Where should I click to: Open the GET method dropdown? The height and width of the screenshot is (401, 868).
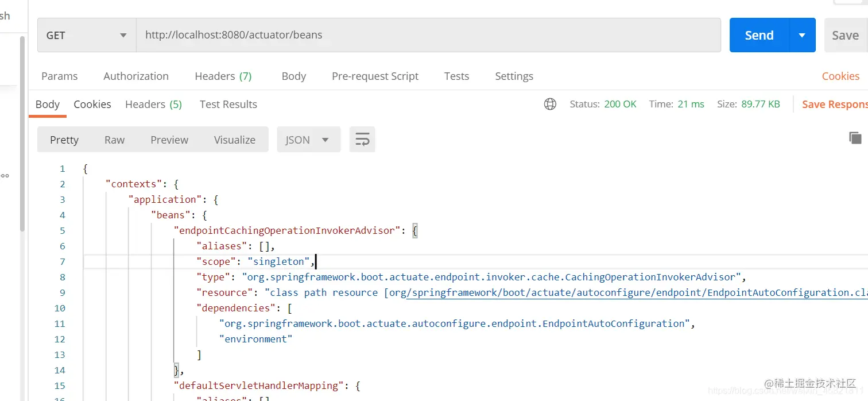[x=87, y=35]
